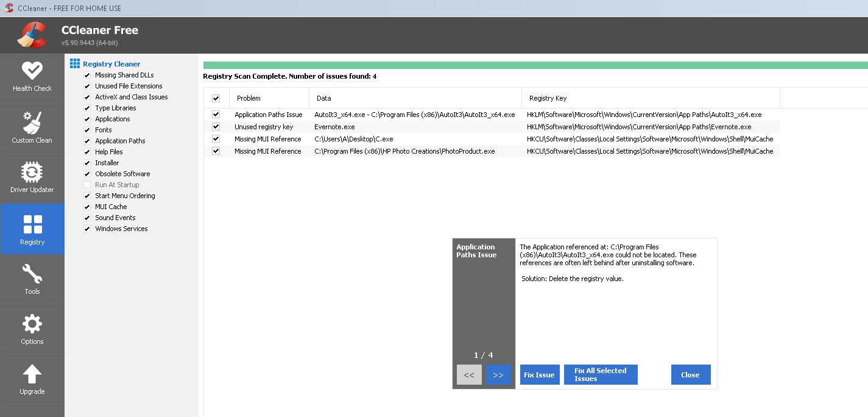
Task: Uncheck the HP Photo Creations row checkbox
Action: [x=216, y=151]
